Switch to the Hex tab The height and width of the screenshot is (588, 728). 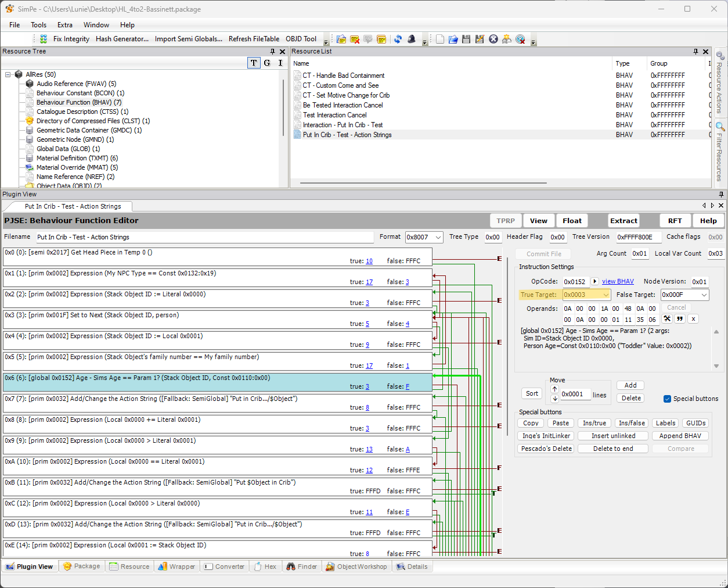pos(266,567)
